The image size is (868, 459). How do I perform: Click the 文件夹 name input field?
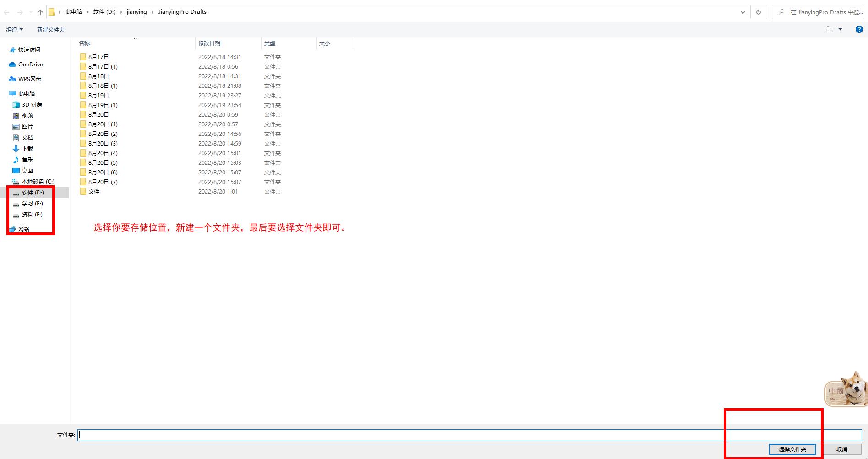click(469, 435)
